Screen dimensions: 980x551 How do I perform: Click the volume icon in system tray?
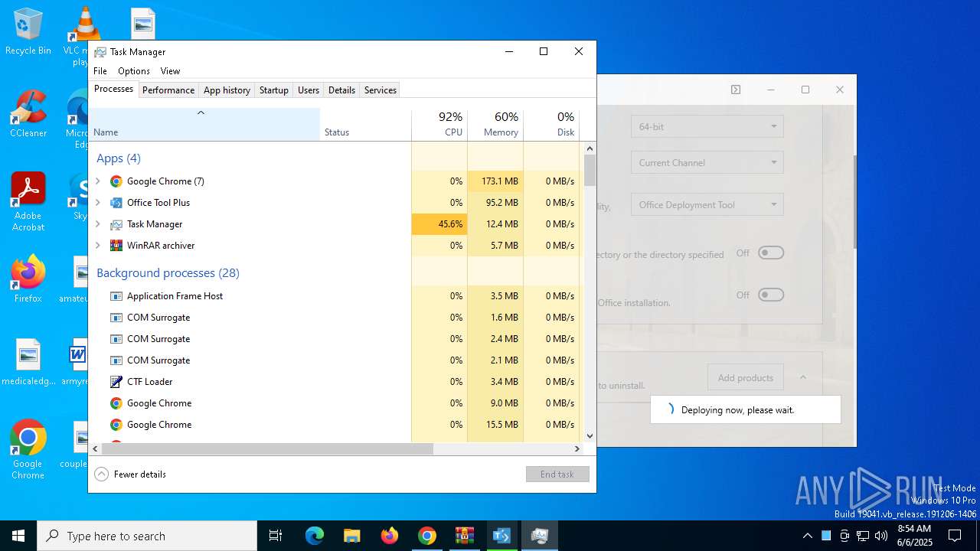(x=881, y=536)
